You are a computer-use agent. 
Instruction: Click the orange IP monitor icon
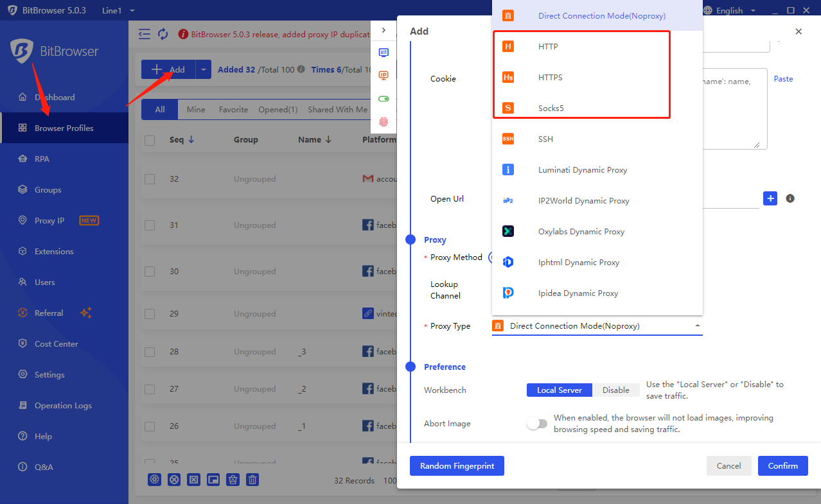[x=384, y=76]
